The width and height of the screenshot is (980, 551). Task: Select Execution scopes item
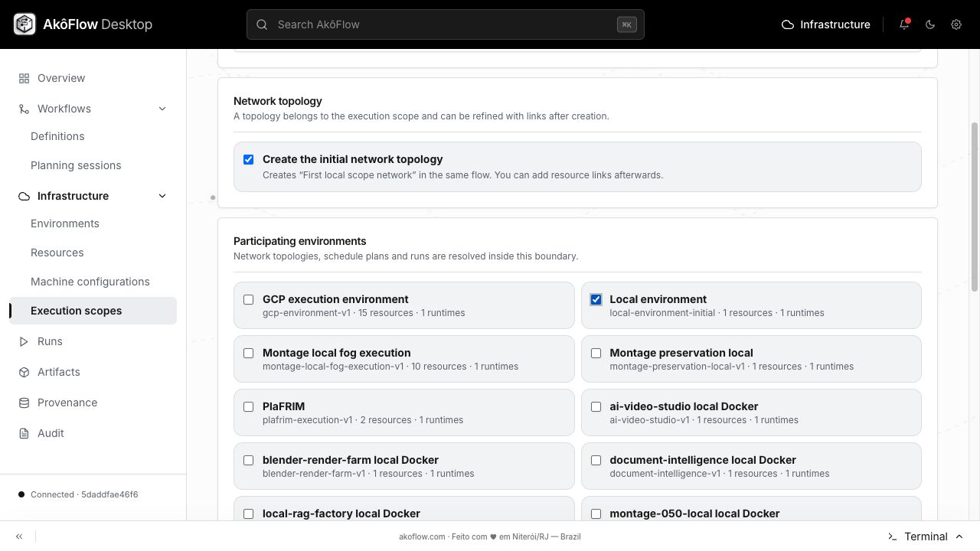(x=93, y=311)
